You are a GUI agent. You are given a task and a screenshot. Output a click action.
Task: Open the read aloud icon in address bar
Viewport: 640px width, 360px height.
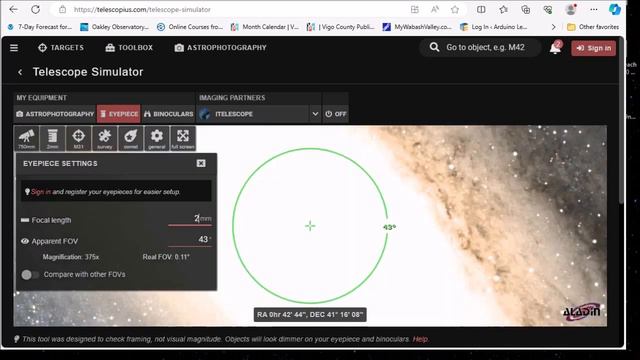point(435,9)
